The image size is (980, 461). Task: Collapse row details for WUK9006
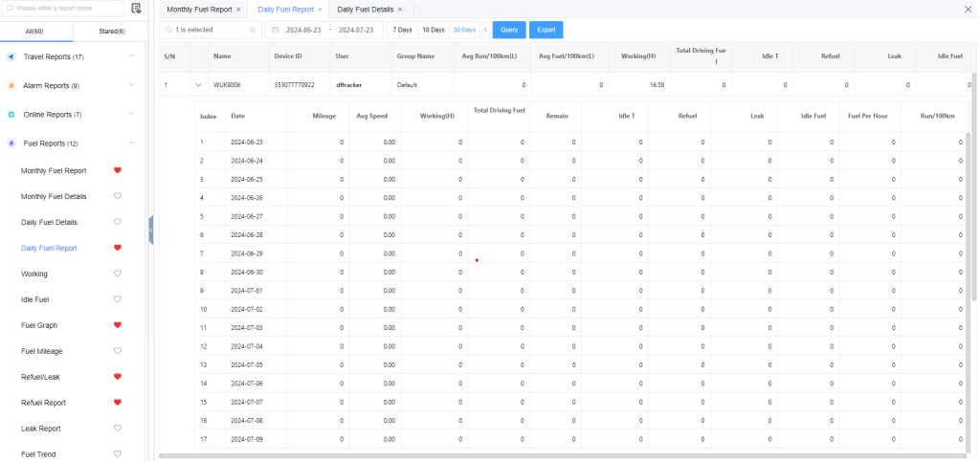[198, 85]
